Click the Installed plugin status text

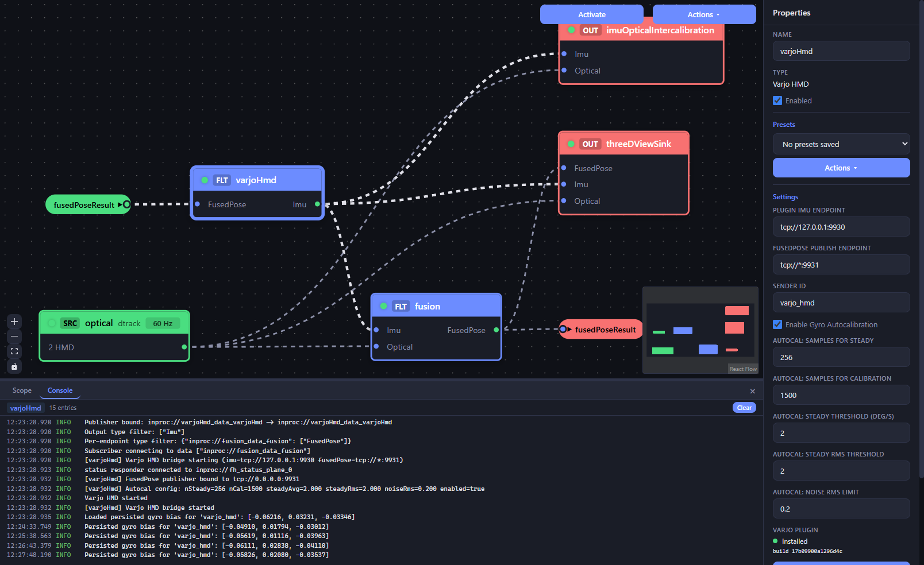pos(795,541)
